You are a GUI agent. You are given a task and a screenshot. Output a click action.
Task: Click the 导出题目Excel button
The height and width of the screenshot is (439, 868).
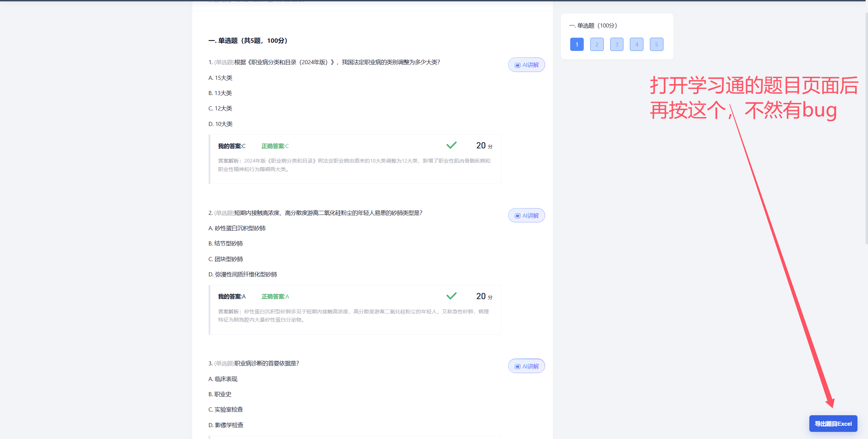(x=833, y=424)
